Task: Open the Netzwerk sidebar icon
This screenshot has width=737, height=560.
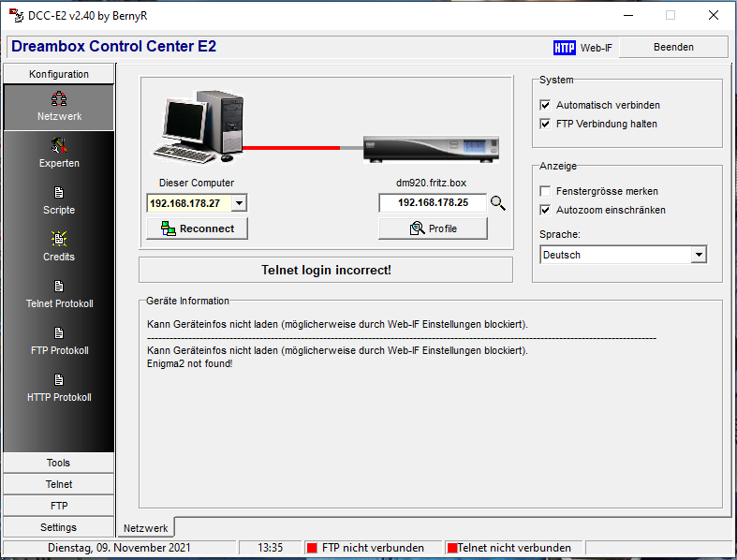Action: click(x=59, y=99)
